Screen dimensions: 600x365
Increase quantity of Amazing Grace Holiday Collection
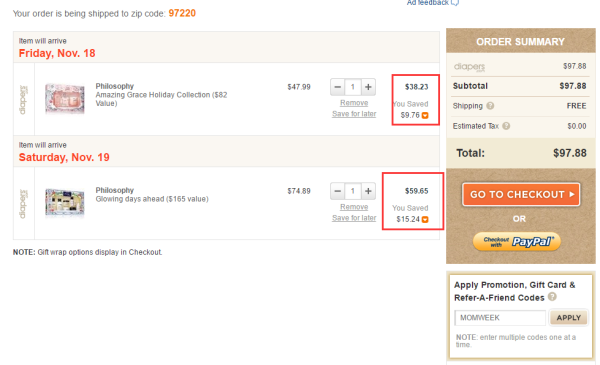click(x=368, y=87)
